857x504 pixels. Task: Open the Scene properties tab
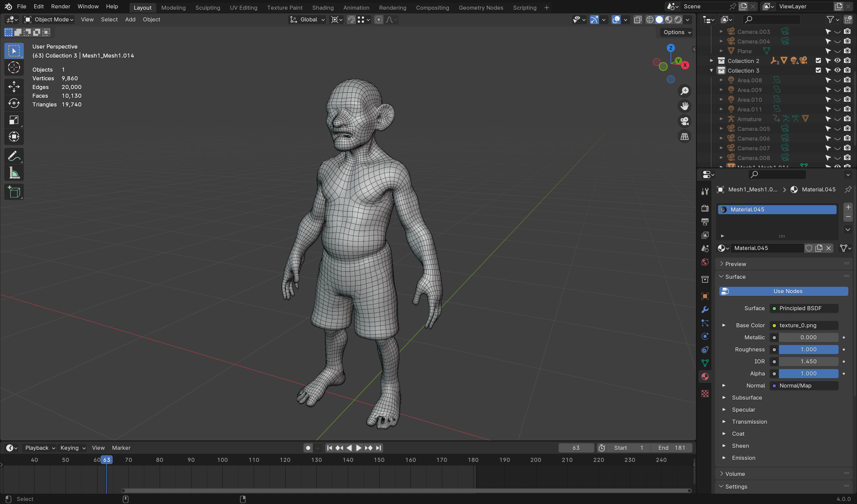[705, 249]
